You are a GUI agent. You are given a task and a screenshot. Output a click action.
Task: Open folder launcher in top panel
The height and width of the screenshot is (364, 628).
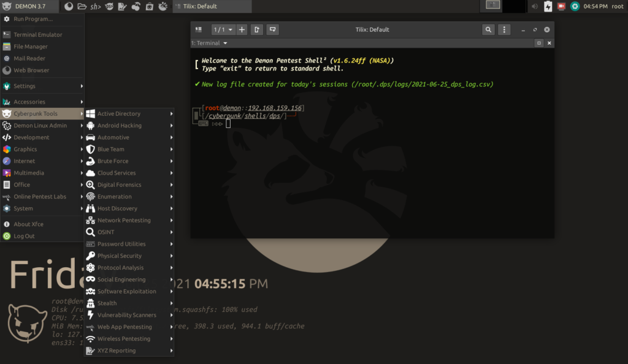[x=82, y=6]
